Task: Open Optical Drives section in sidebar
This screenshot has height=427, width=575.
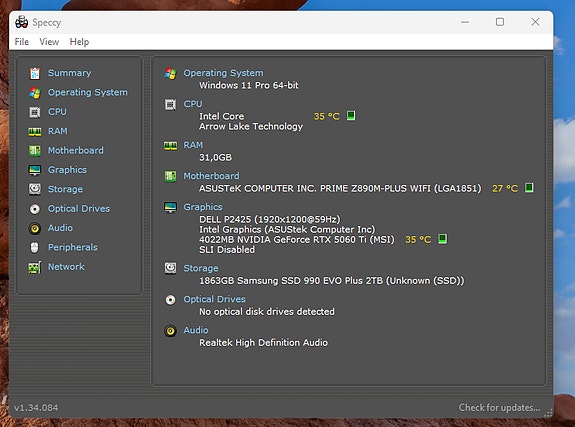Action: coord(79,209)
